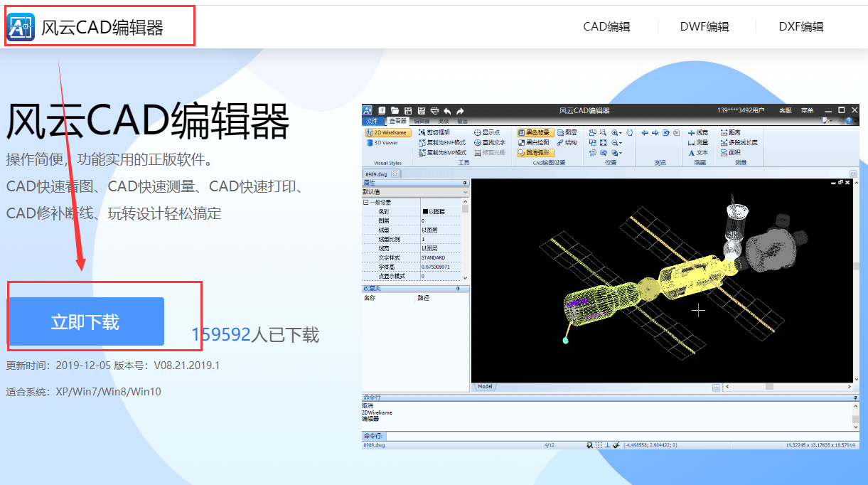868x485 pixels.
Task: Open the DWF编辑 navigation link
Action: coord(704,27)
